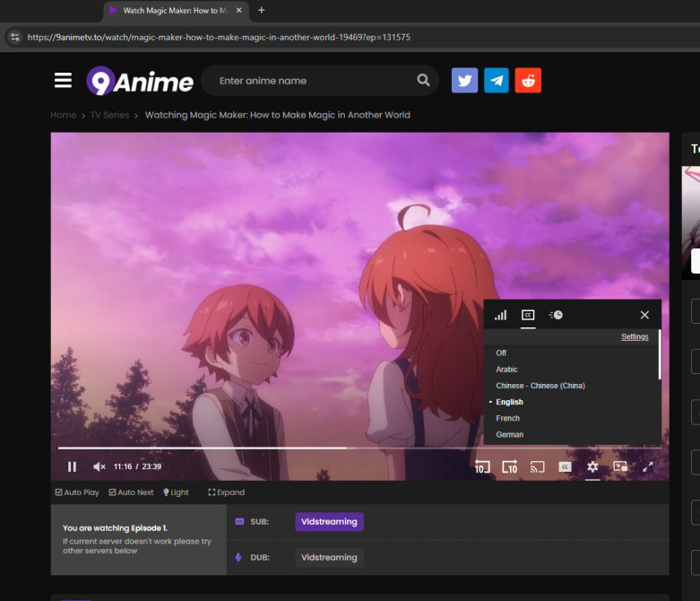
Task: Skip forward 10 seconds
Action: (x=510, y=466)
